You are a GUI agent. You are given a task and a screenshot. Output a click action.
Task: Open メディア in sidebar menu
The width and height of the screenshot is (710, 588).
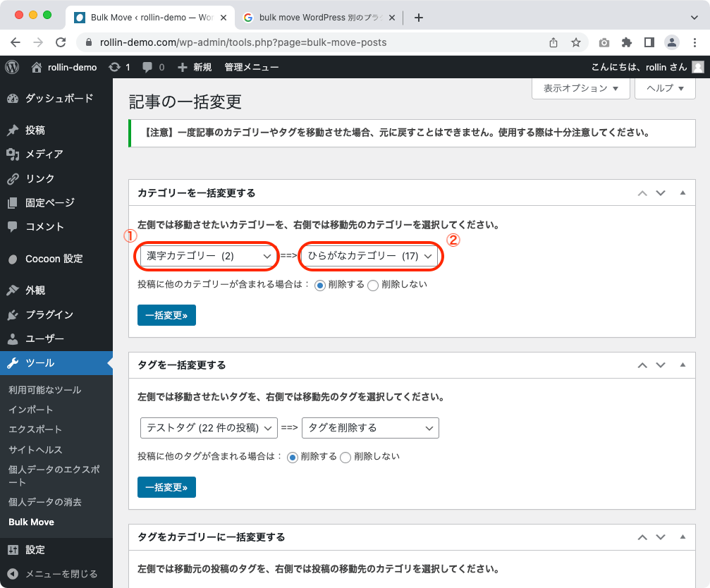click(56, 154)
